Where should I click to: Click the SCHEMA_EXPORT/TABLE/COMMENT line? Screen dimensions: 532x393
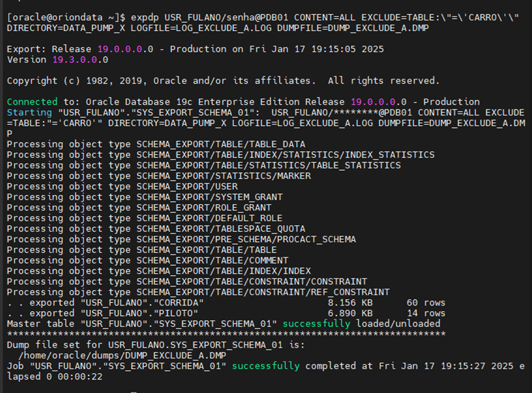[212, 260]
